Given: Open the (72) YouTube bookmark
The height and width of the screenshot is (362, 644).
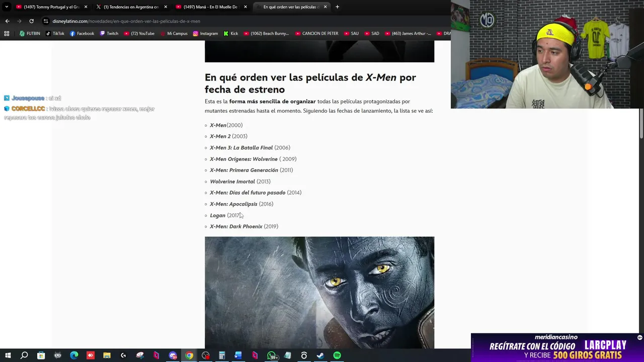Looking at the screenshot, I should point(139,34).
